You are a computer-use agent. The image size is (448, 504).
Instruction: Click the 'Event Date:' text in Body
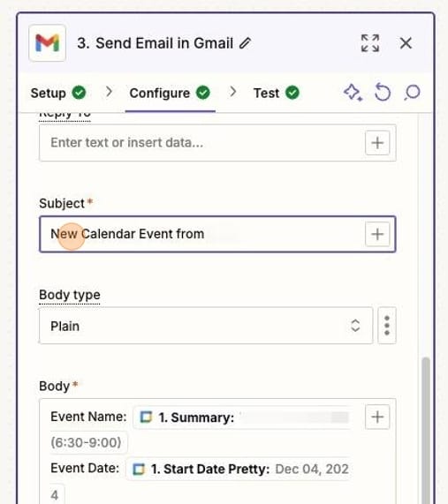point(85,469)
